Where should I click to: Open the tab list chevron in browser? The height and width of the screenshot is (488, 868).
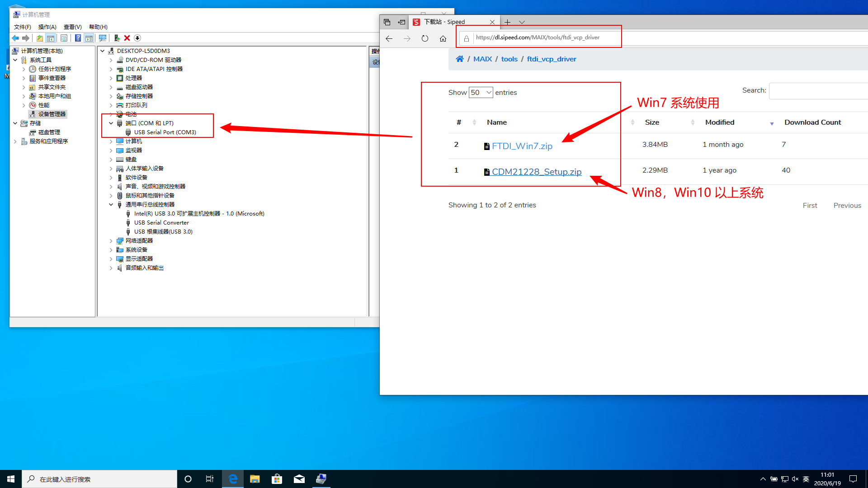pyautogui.click(x=522, y=22)
